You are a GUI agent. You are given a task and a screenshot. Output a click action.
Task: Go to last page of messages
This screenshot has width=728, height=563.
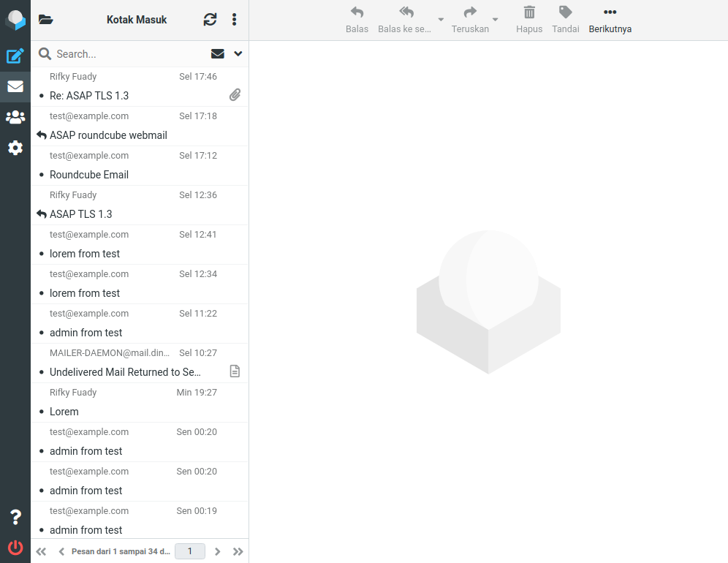238,551
